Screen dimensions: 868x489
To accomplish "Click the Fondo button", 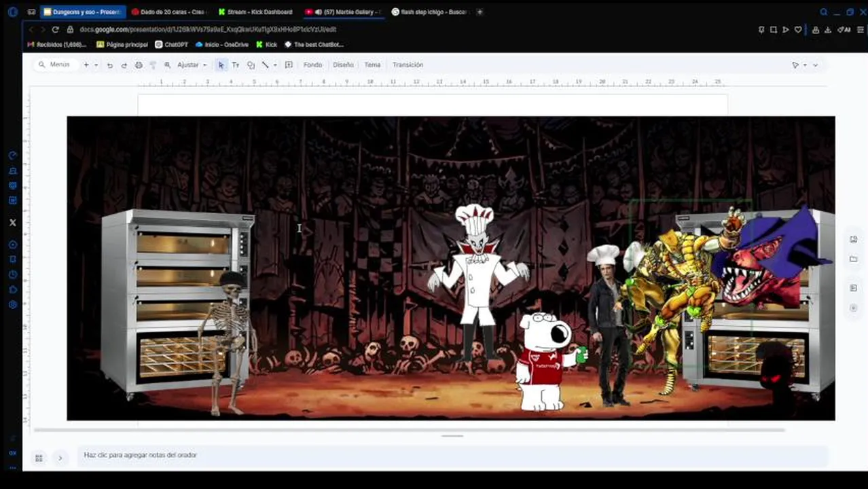I will (312, 65).
